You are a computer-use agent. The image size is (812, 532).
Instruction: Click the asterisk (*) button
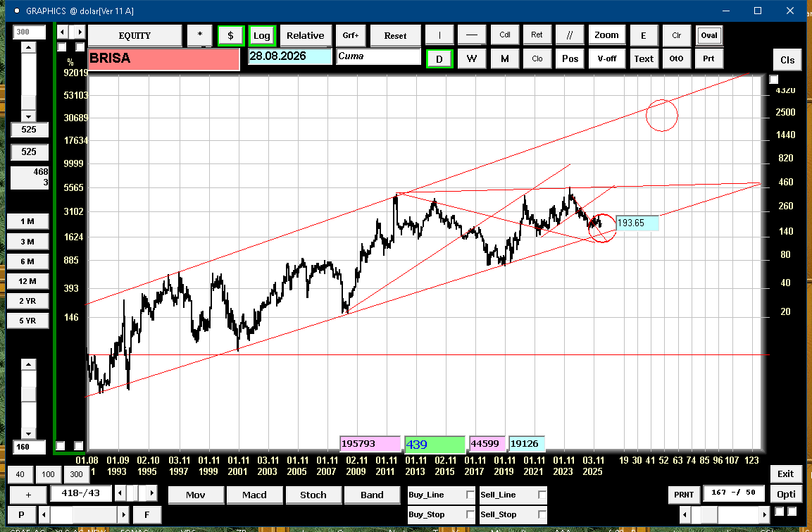coord(200,36)
